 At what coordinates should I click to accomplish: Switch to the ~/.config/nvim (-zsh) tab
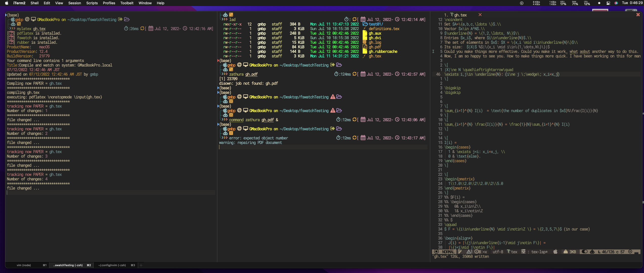click(116, 265)
